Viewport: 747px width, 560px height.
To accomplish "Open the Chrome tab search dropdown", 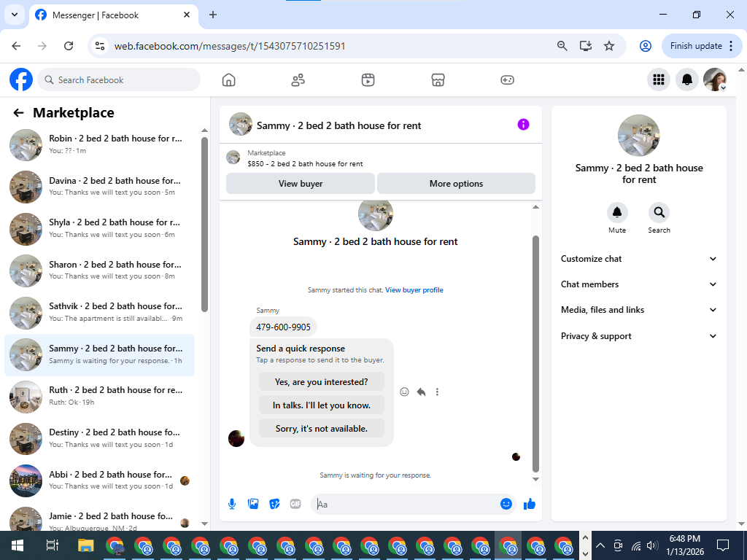I will (15, 15).
